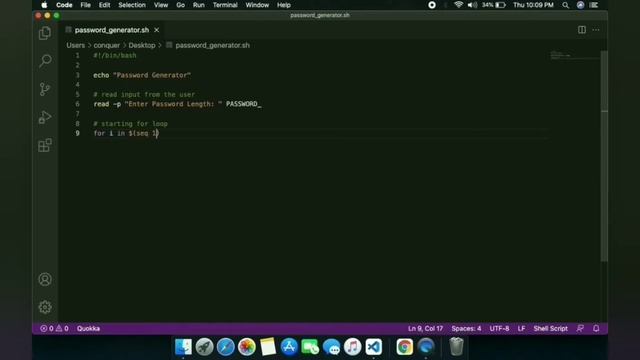Click the Users breadcrumb
This screenshot has height=360, width=640.
(76, 45)
